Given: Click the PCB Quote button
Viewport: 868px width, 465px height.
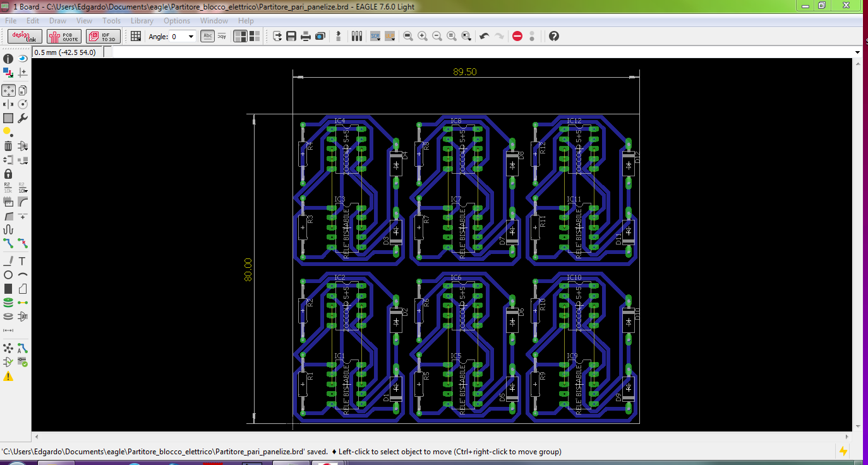Looking at the screenshot, I should click(64, 36).
